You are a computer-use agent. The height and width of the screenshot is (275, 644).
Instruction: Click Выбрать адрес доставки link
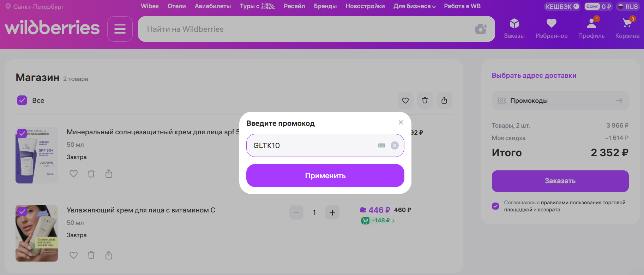point(534,75)
